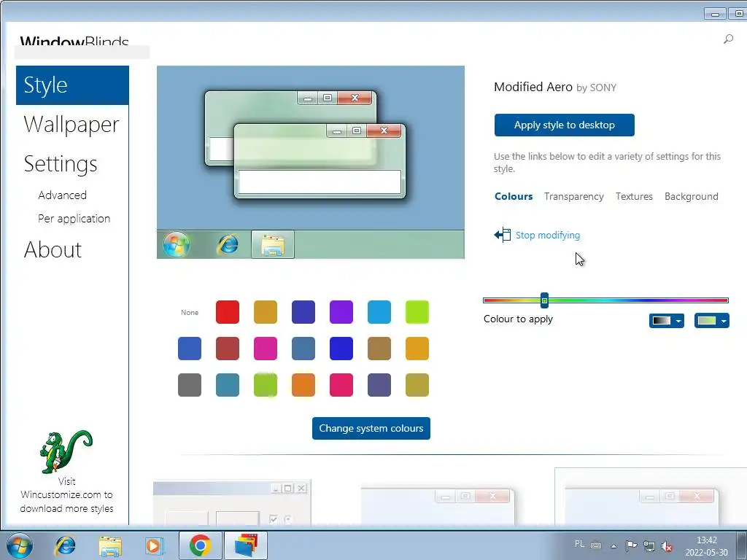Open Per application settings

[x=74, y=219]
